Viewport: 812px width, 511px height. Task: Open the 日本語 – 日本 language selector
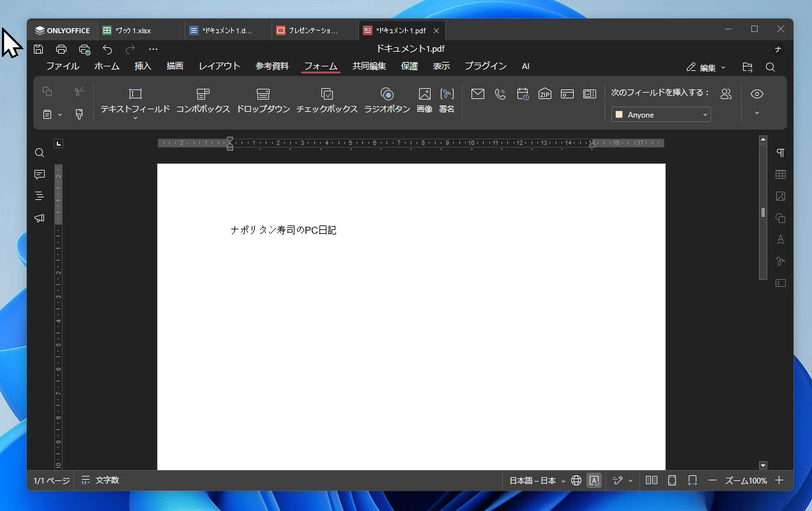(x=537, y=480)
